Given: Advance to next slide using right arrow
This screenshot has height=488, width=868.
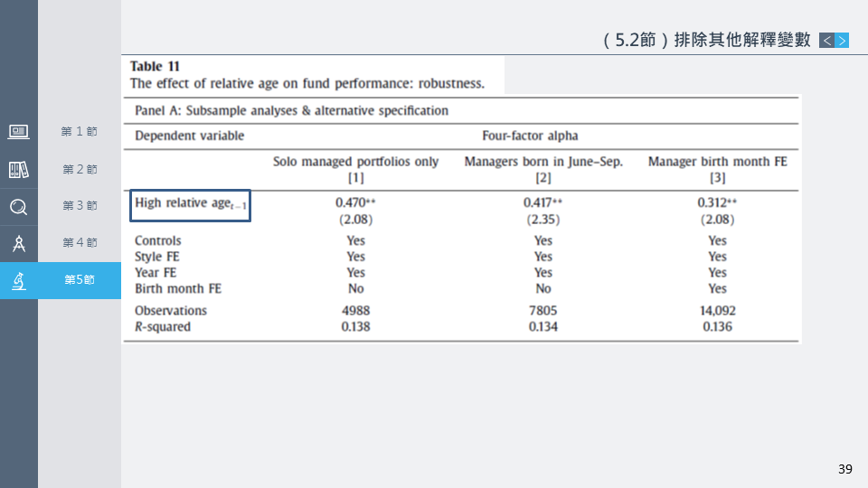Looking at the screenshot, I should [842, 40].
